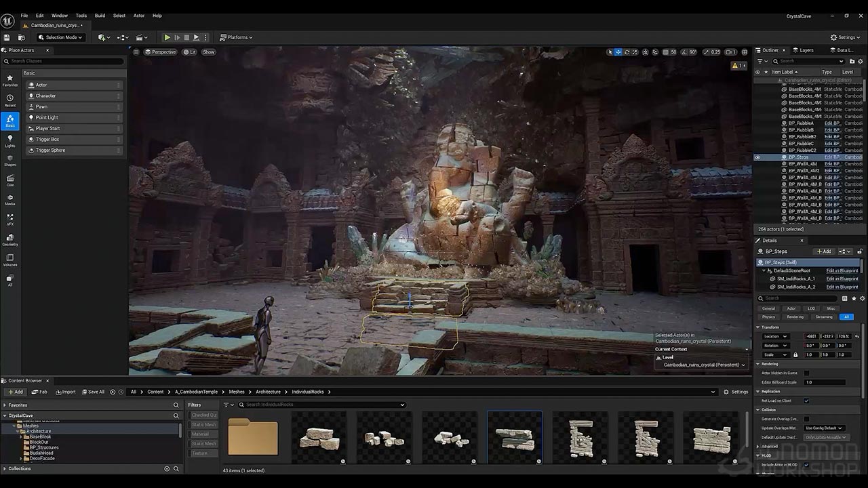Open the Selection Mode dropdown
This screenshot has height=488, width=868.
[x=61, y=37]
